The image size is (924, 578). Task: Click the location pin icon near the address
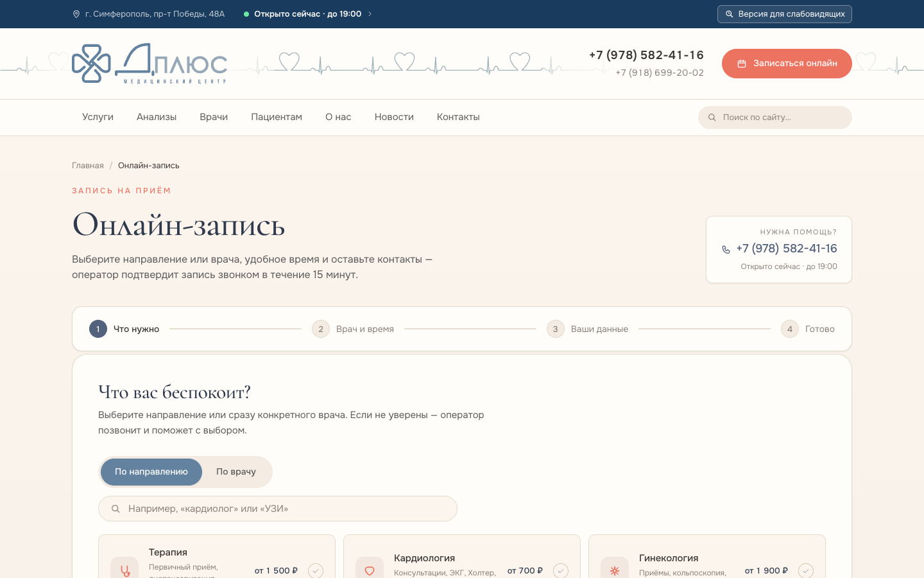coord(76,14)
